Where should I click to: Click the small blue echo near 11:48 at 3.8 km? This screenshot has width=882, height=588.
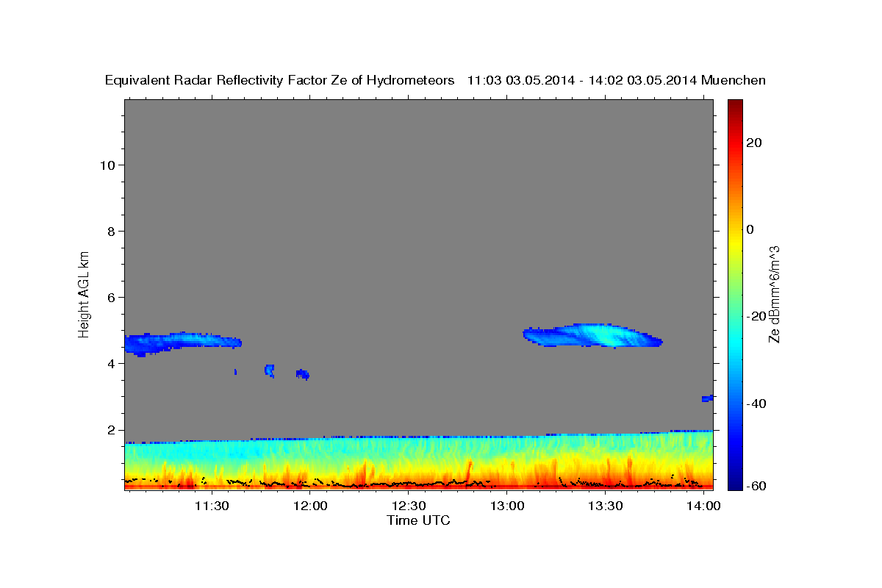pyautogui.click(x=270, y=370)
